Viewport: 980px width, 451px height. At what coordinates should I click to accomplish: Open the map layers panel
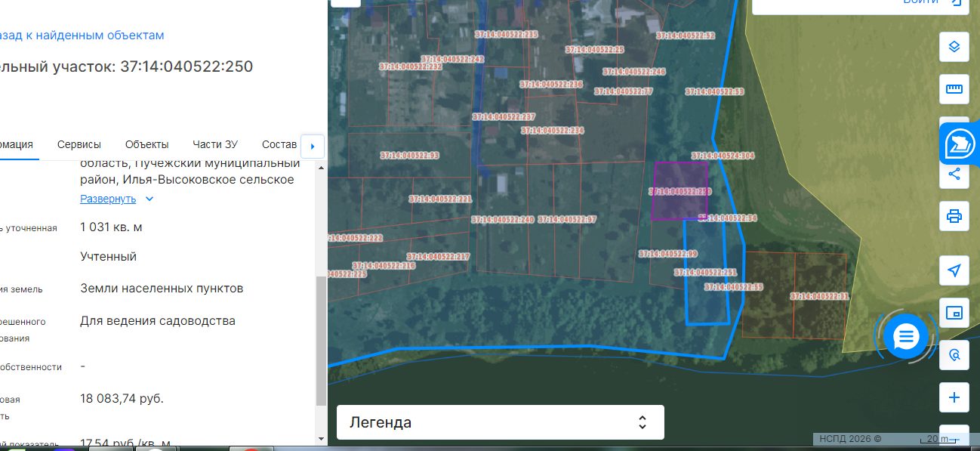[954, 47]
